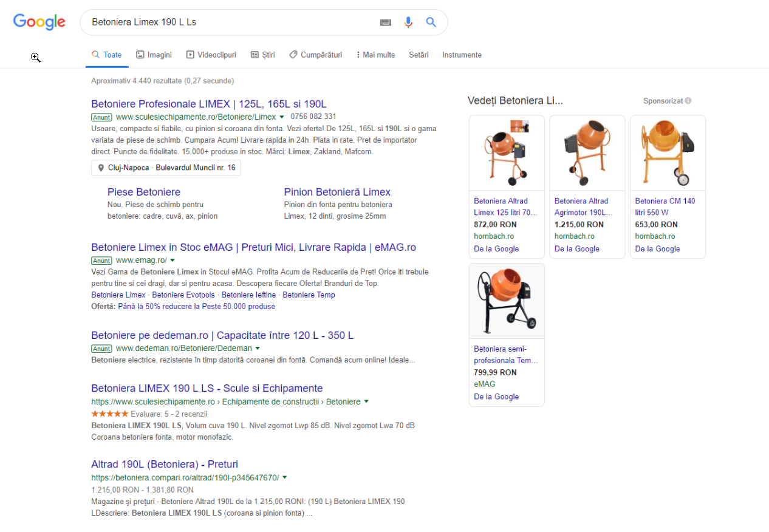Click the location pin icon for Cluj-Napoca

(x=101, y=168)
